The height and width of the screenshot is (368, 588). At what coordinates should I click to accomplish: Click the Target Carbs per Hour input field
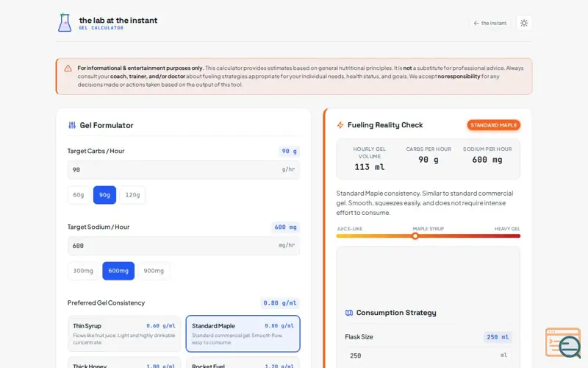[184, 170]
